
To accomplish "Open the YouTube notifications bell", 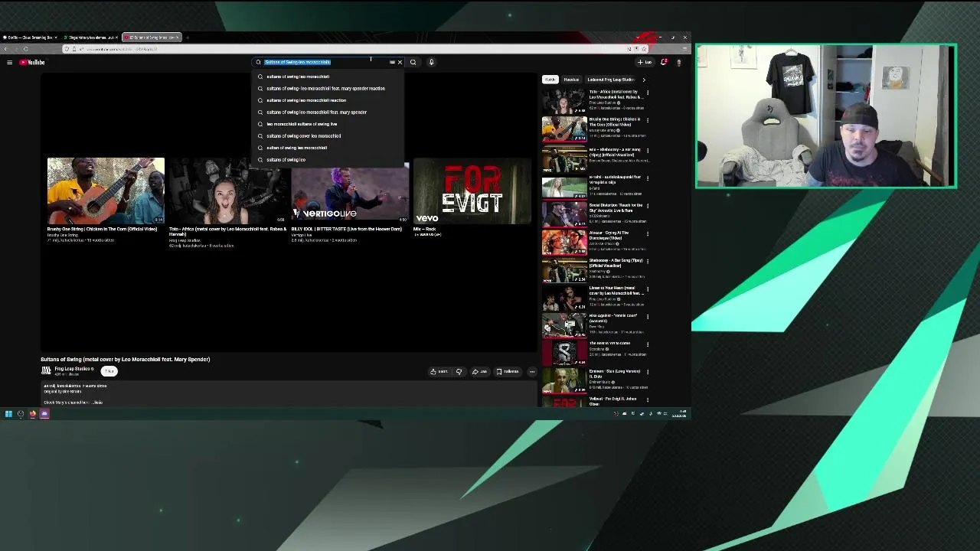I will point(663,62).
